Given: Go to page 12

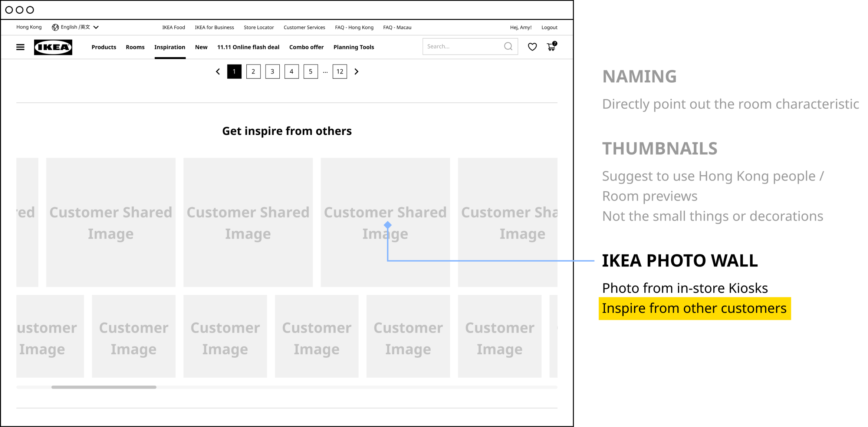Looking at the screenshot, I should click(339, 72).
